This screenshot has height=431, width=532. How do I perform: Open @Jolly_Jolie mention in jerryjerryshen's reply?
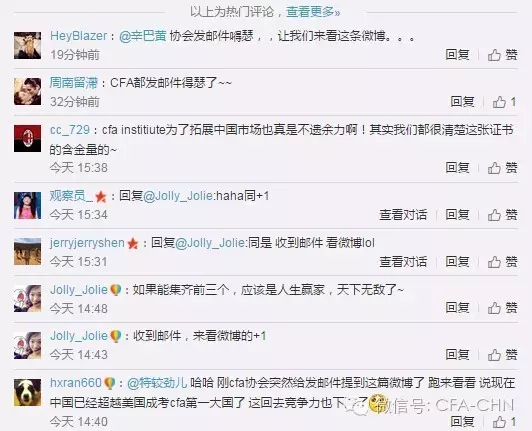[210, 243]
